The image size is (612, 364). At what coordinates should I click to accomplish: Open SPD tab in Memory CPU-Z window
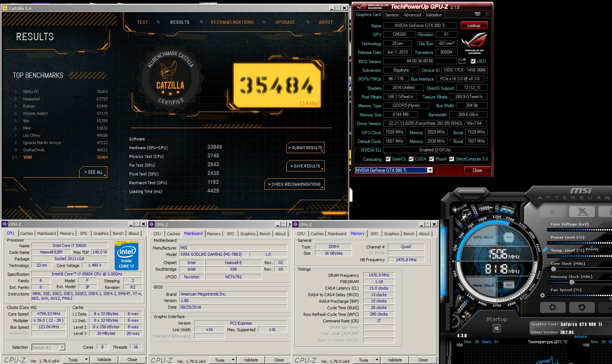(374, 234)
